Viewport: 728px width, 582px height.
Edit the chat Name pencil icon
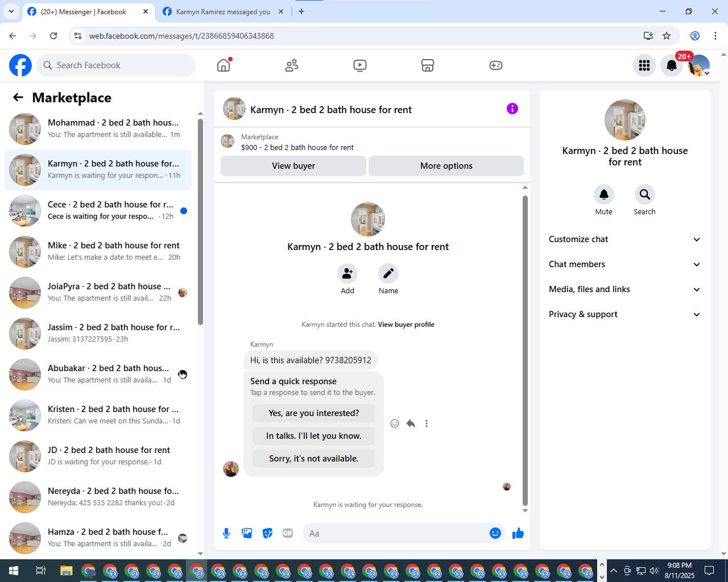coord(388,273)
